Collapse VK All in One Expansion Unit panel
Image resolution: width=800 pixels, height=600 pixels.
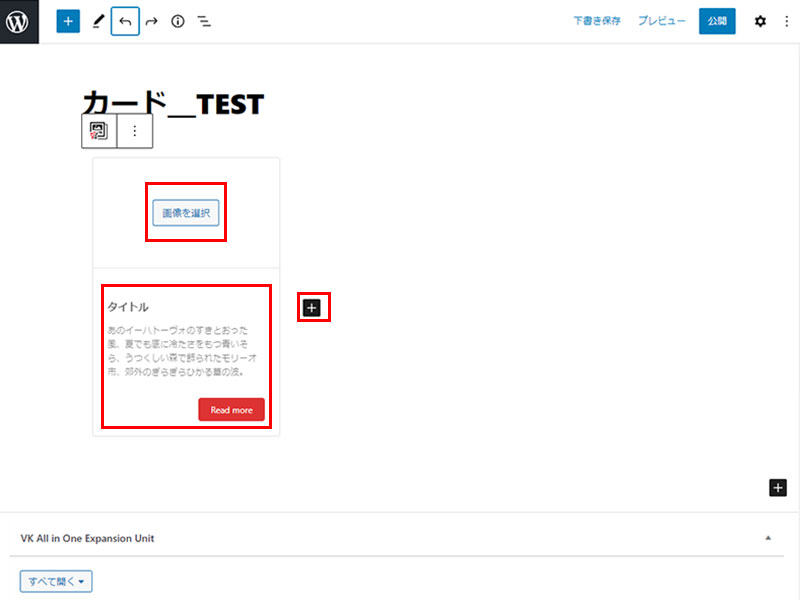tap(768, 538)
